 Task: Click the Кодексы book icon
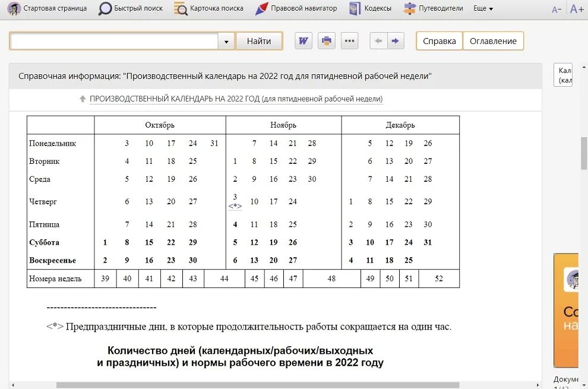click(355, 9)
